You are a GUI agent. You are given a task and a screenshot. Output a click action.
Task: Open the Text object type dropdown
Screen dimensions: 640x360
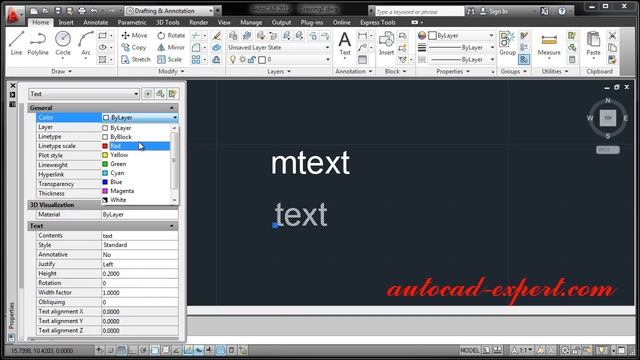pos(84,94)
